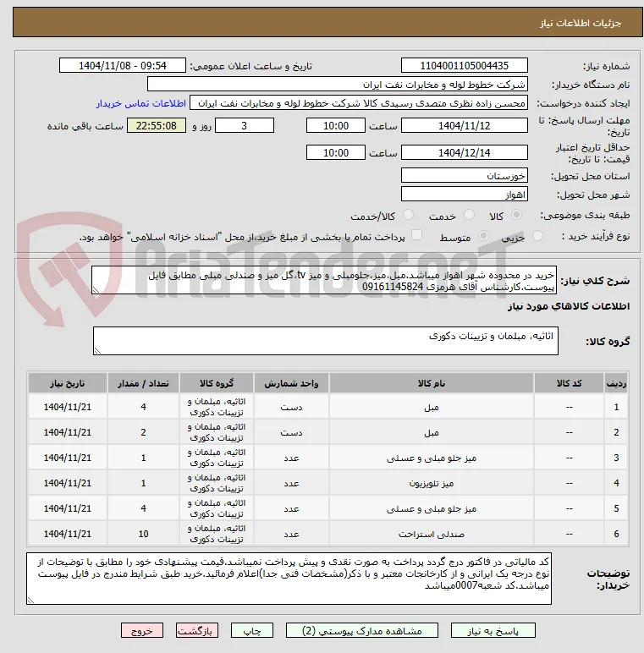This screenshot has height=653, width=644.
Task: Click the buyer name field شرکت خطوط لوله
Action: click(338, 85)
